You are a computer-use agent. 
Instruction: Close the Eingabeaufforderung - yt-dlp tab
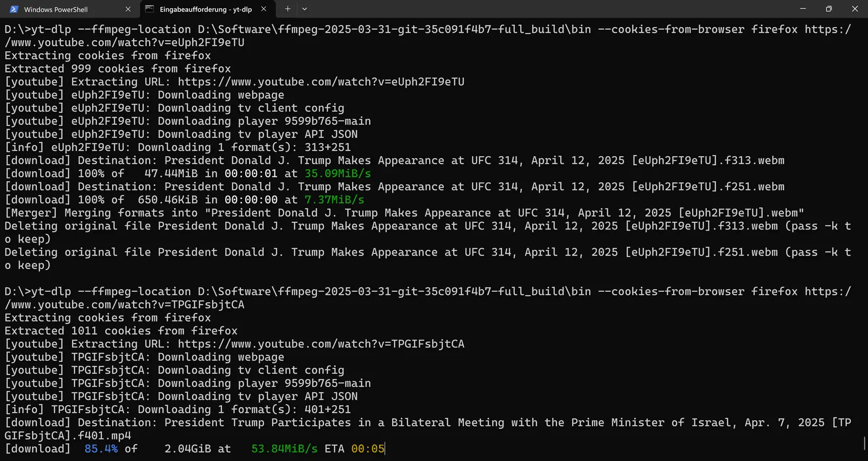tap(264, 9)
